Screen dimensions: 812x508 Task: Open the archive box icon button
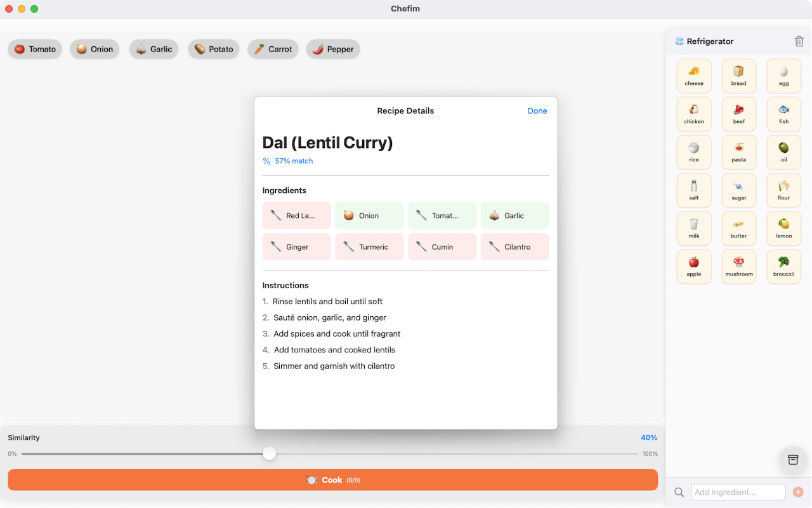pyautogui.click(x=792, y=460)
